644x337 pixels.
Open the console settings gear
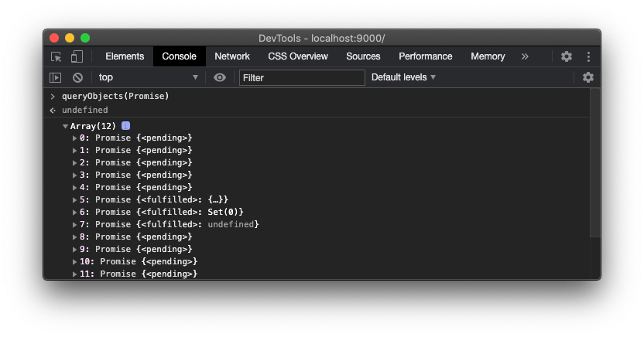[x=588, y=77]
